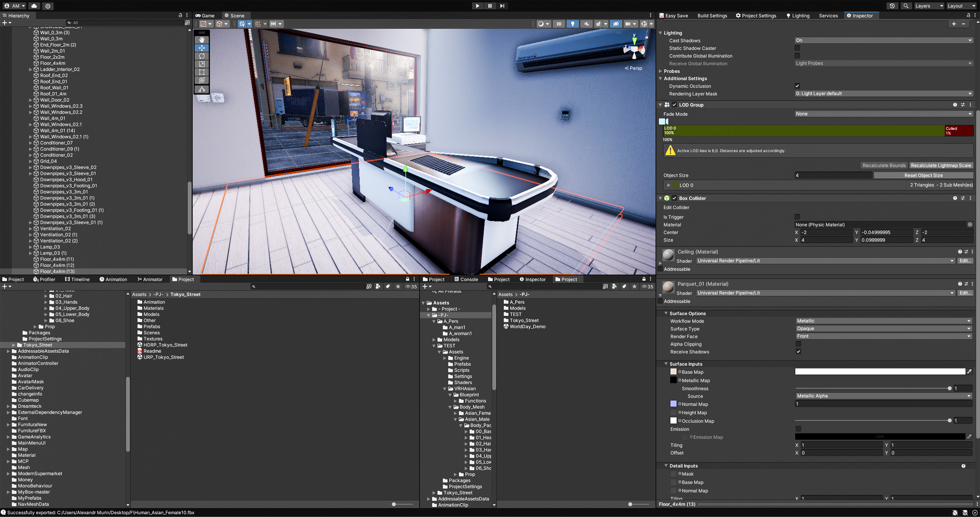Open the Undo History icon
This screenshot has height=517, width=980.
coord(892,6)
